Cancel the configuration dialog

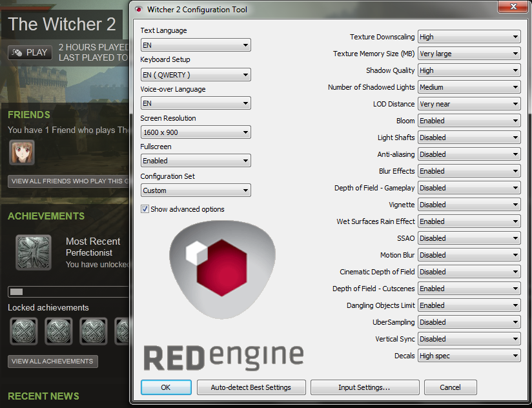450,387
